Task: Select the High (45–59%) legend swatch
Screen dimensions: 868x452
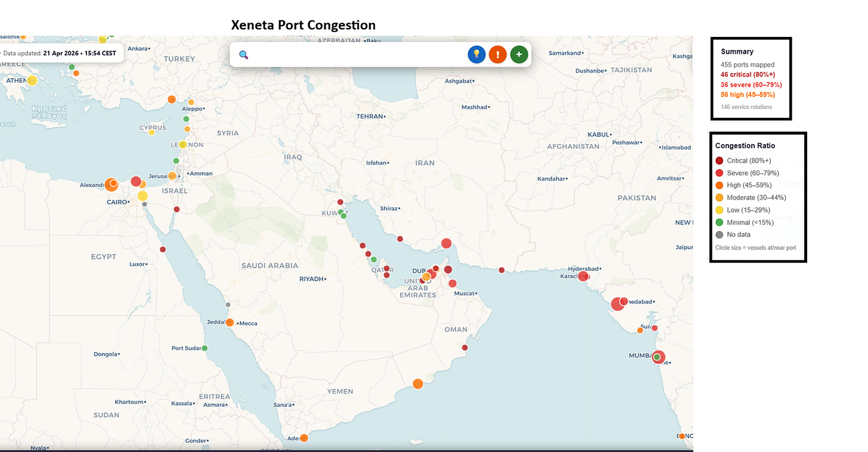Action: point(720,185)
